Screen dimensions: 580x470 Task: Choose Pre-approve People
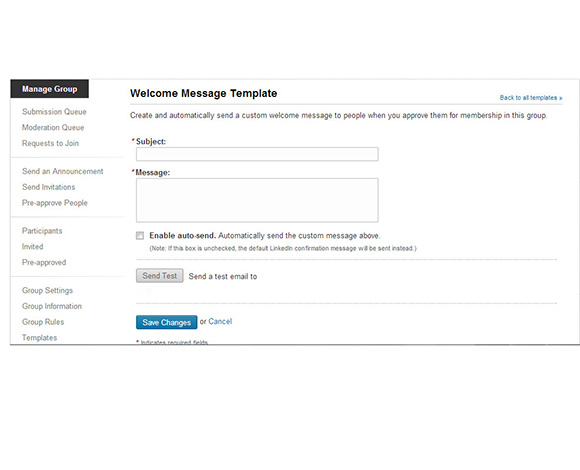pos(55,203)
